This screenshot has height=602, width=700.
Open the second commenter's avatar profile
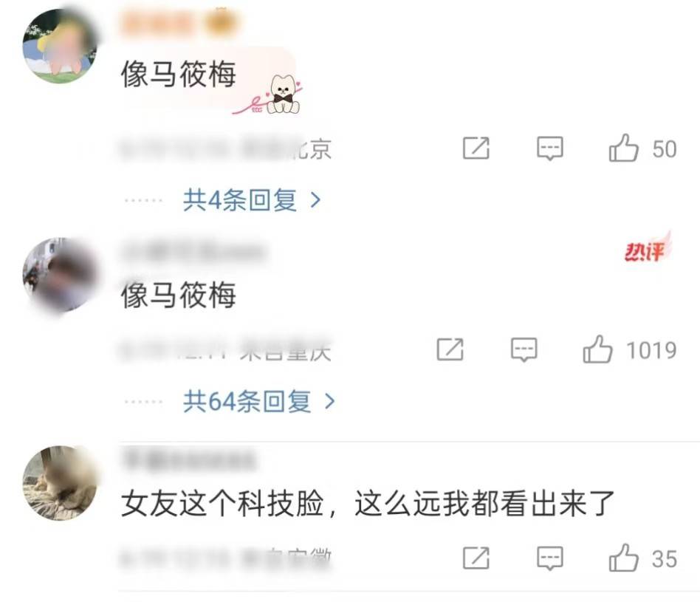pyautogui.click(x=60, y=275)
